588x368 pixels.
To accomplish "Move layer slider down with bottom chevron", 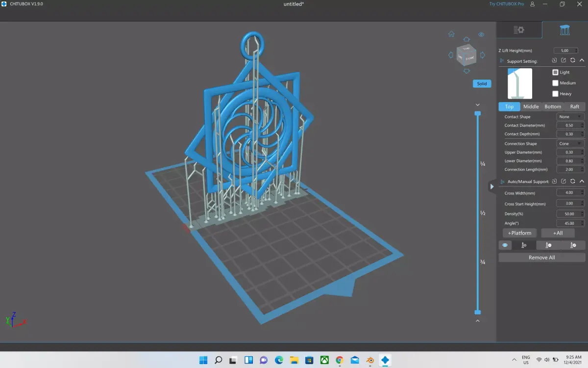I will [x=478, y=320].
